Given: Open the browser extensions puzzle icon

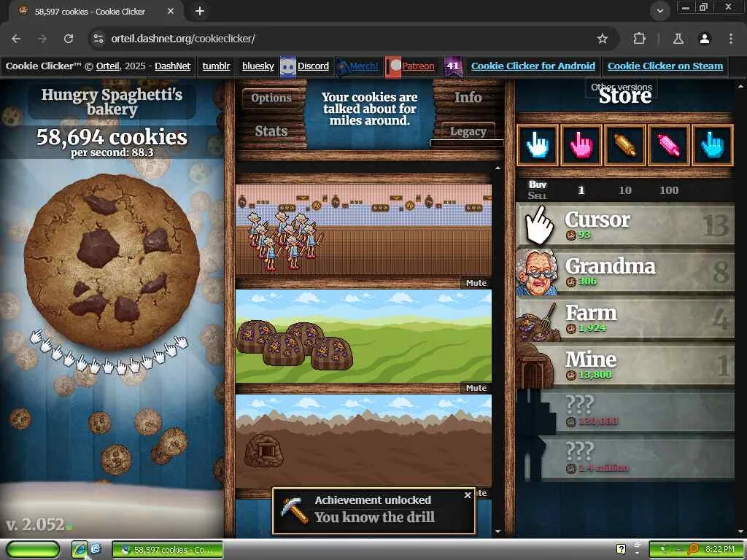Looking at the screenshot, I should coord(639,39).
